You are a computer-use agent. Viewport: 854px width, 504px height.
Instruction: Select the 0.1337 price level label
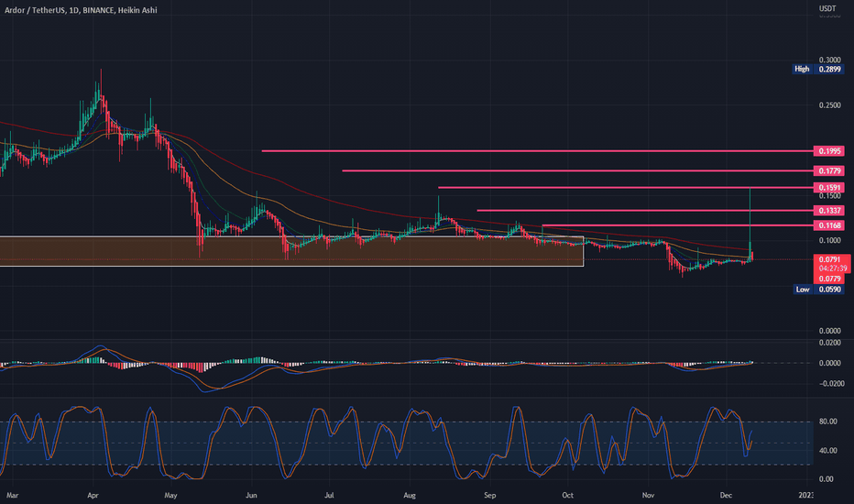click(829, 211)
